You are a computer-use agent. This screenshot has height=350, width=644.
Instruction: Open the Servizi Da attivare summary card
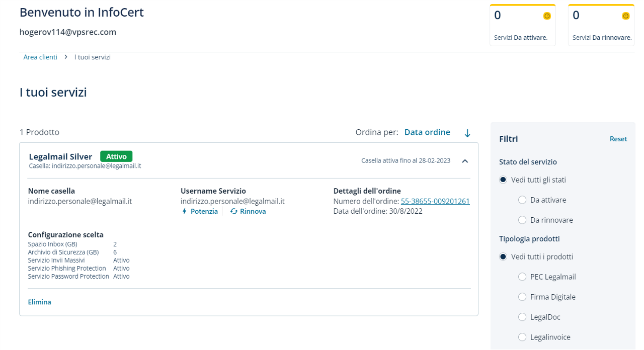coord(523,25)
